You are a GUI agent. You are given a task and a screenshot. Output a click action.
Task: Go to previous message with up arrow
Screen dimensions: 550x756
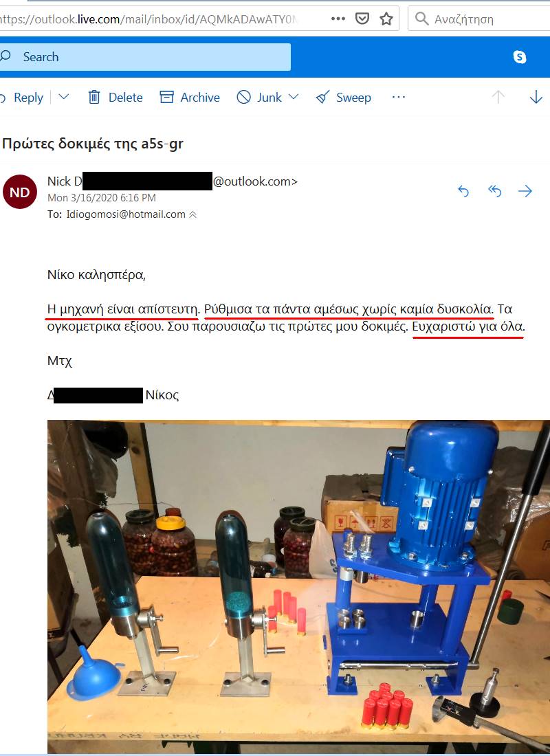point(498,97)
